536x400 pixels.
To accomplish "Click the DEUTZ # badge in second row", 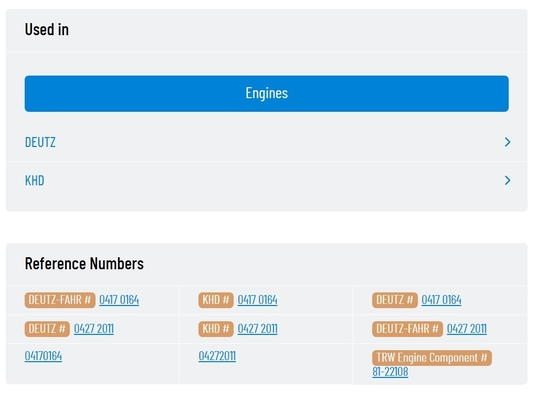I will (47, 329).
